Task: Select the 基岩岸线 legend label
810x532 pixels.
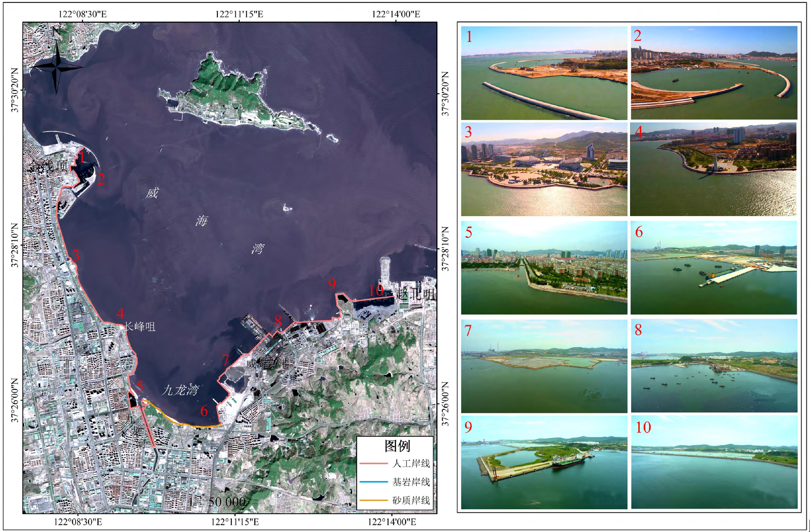Action: coord(411,482)
